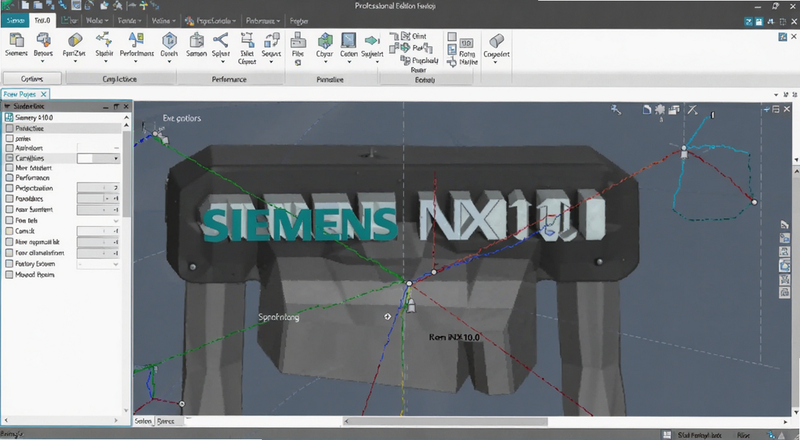This screenshot has height=440, width=800.
Task: Click the Splner branching-lines icon
Action: pyautogui.click(x=220, y=40)
